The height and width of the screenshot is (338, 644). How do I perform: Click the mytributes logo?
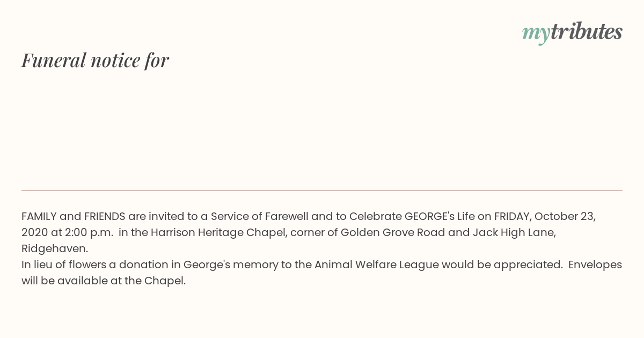click(572, 32)
